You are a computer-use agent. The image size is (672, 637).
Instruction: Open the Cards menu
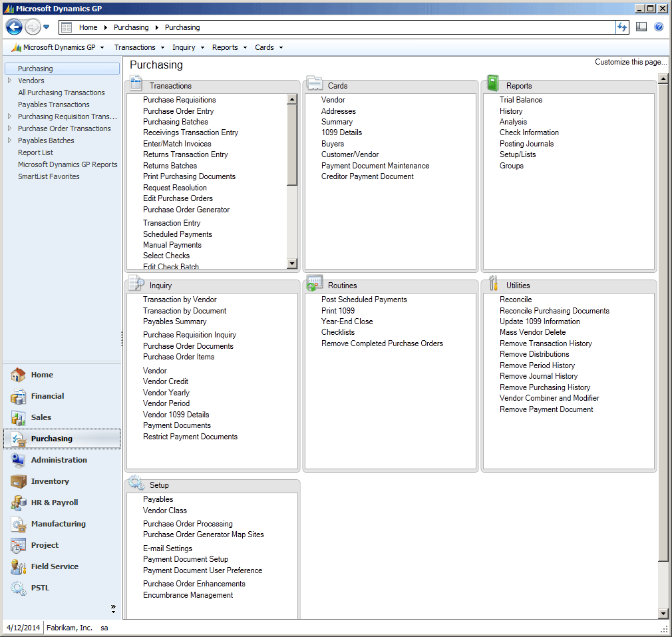tap(269, 47)
